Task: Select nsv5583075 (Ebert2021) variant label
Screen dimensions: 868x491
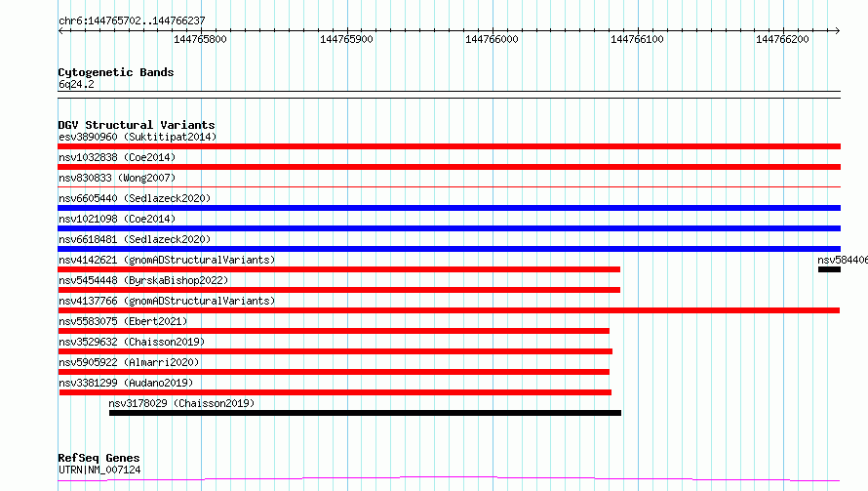Action: click(123, 321)
